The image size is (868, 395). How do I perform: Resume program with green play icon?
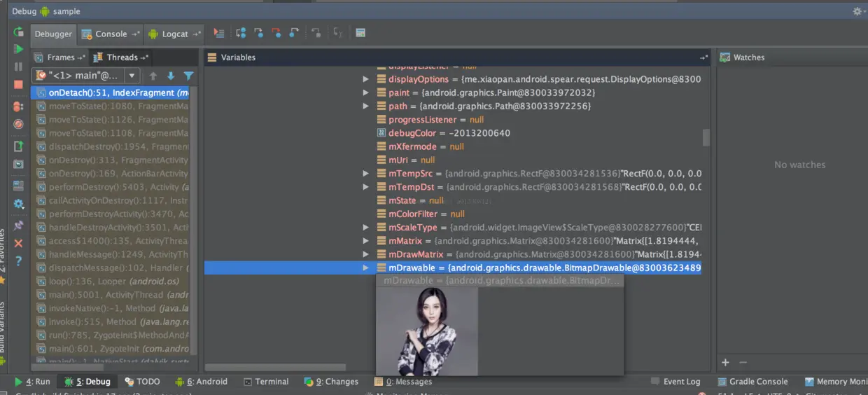(18, 49)
